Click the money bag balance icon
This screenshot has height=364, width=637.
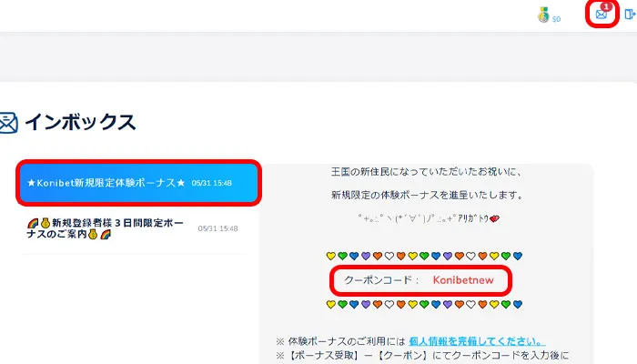point(543,15)
